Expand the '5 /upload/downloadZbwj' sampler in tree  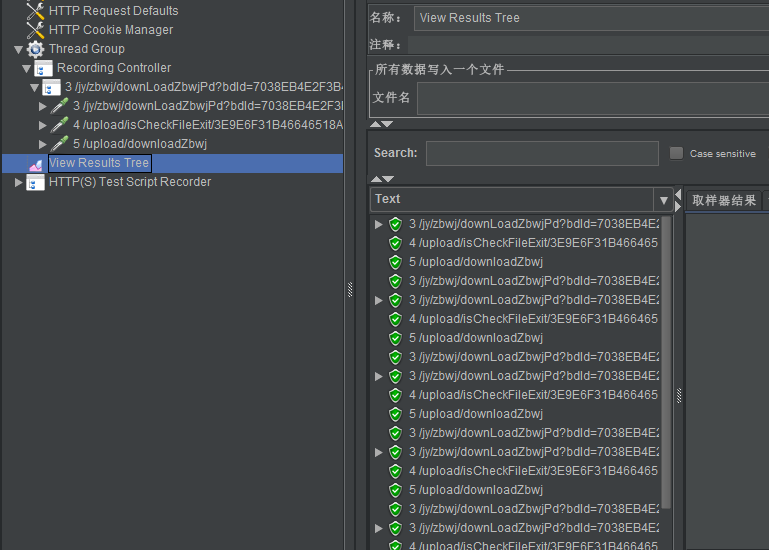tap(43, 144)
